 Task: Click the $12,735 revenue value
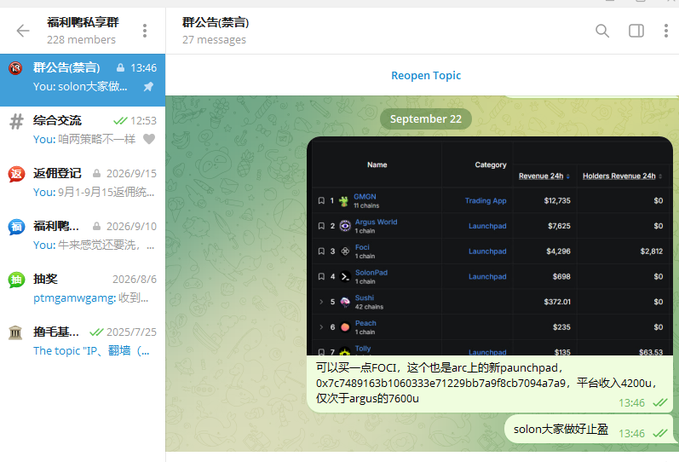coord(557,200)
